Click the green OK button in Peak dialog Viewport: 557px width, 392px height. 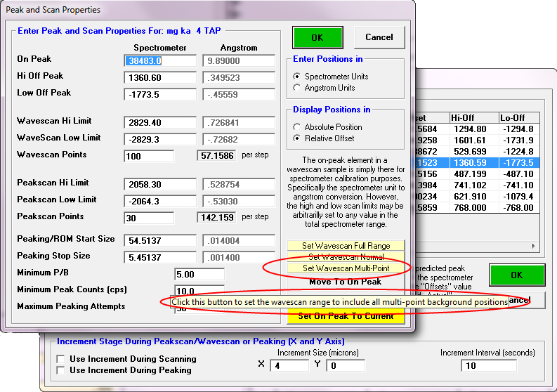317,37
